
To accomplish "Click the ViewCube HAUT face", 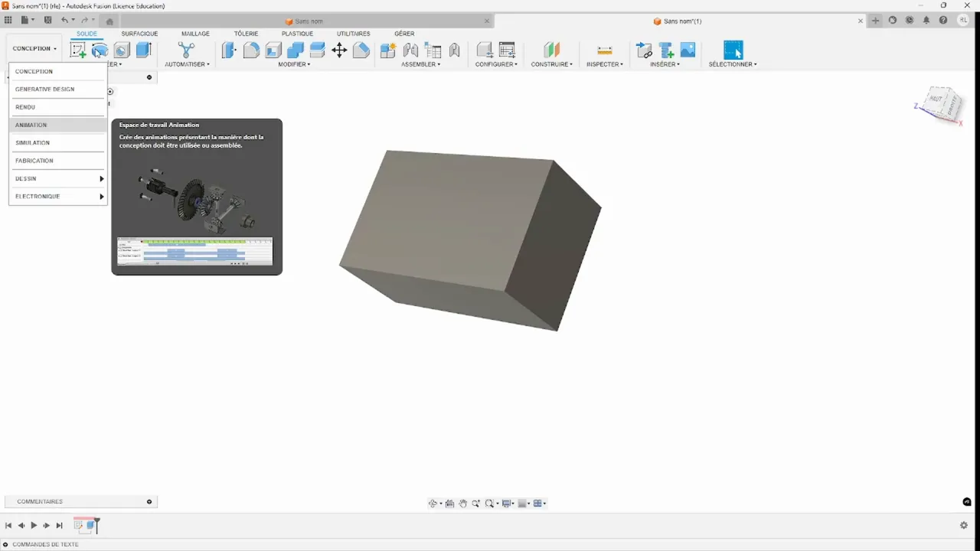I will 936,99.
